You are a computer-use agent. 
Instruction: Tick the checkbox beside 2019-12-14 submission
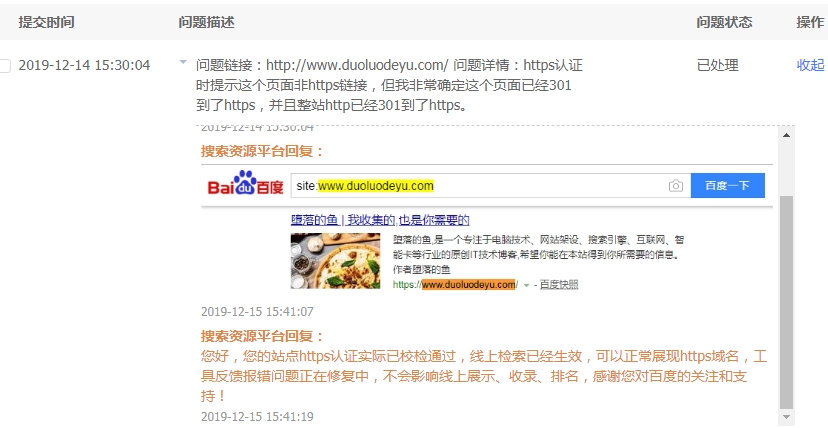pyautogui.click(x=4, y=66)
